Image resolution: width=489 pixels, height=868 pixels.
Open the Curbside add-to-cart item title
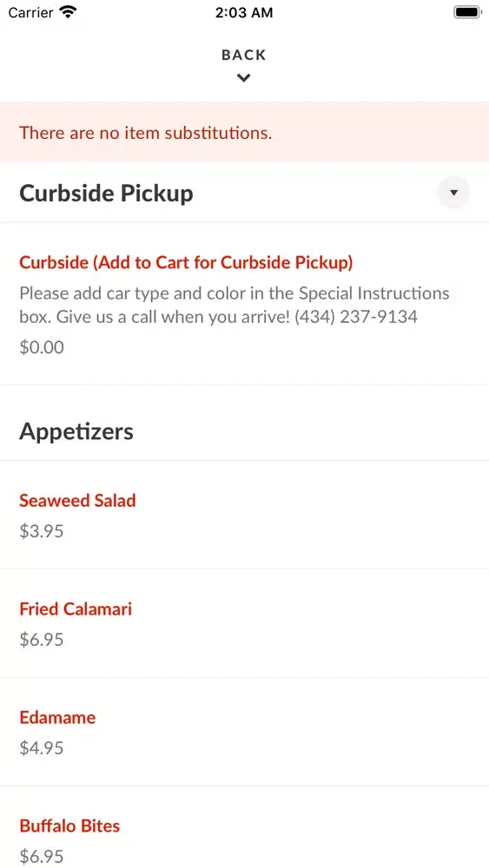[186, 262]
